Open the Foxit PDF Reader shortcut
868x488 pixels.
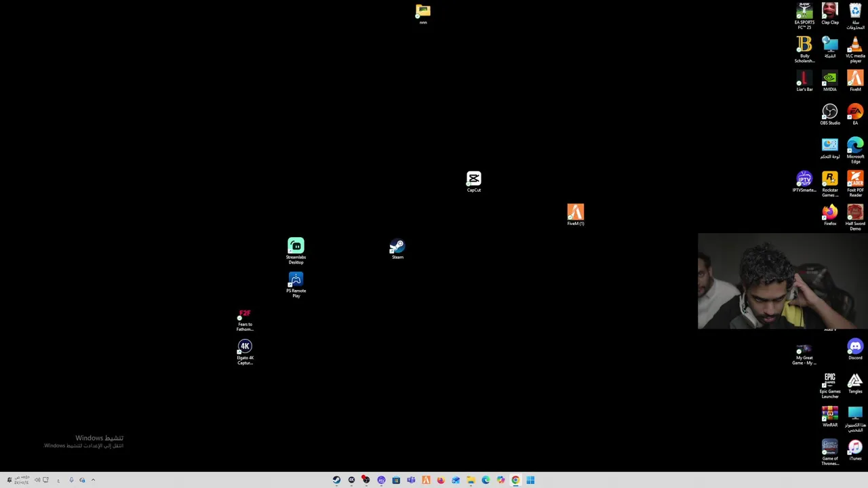855,184
